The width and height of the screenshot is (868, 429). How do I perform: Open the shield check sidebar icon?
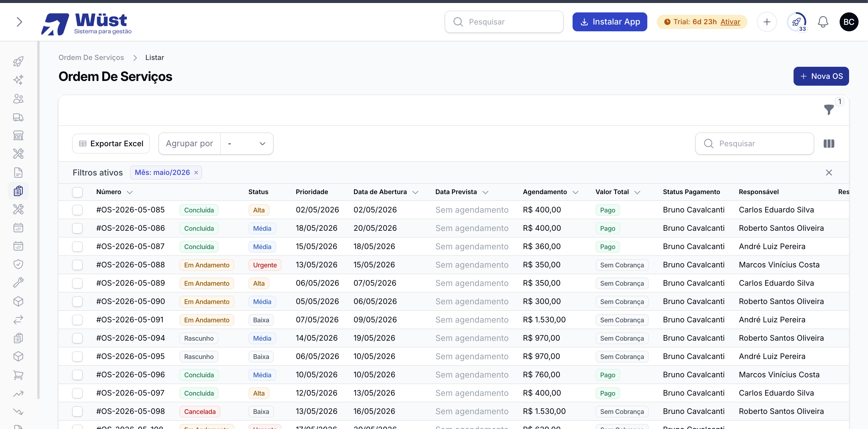click(18, 264)
